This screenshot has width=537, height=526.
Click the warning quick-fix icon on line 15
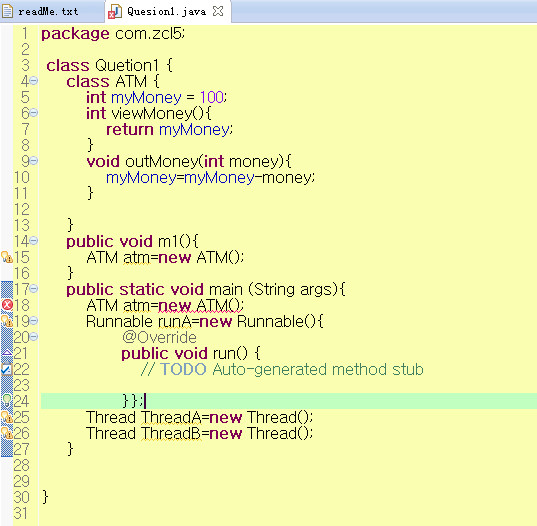pyautogui.click(x=7, y=257)
